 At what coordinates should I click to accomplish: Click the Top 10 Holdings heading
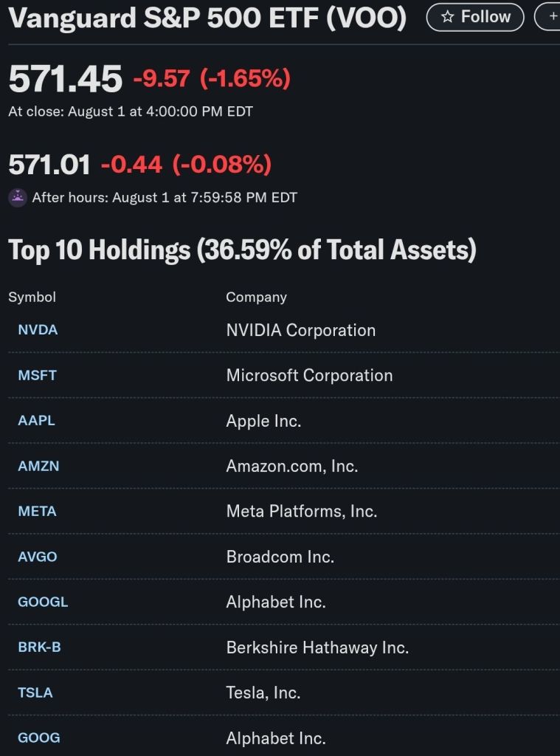[242, 250]
